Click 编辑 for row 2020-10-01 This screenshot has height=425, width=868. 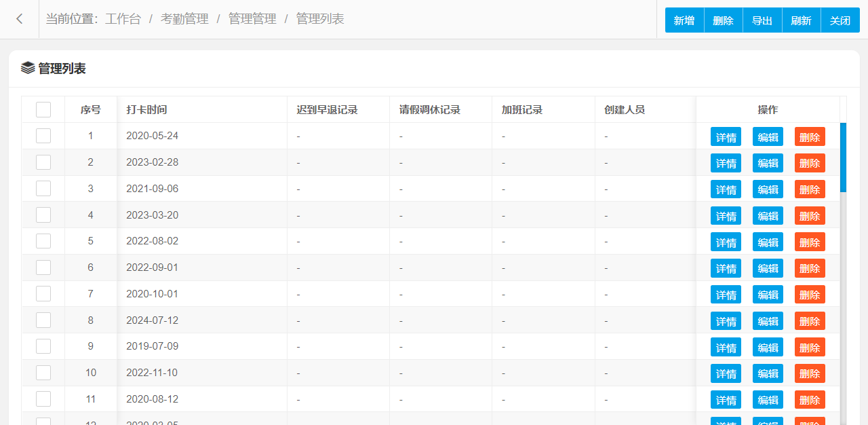(x=768, y=295)
